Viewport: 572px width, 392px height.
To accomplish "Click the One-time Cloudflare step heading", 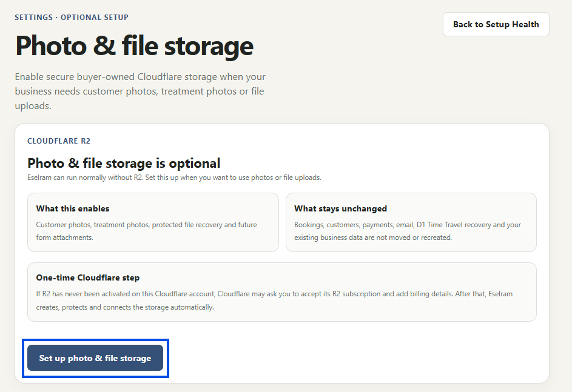I will (x=87, y=277).
